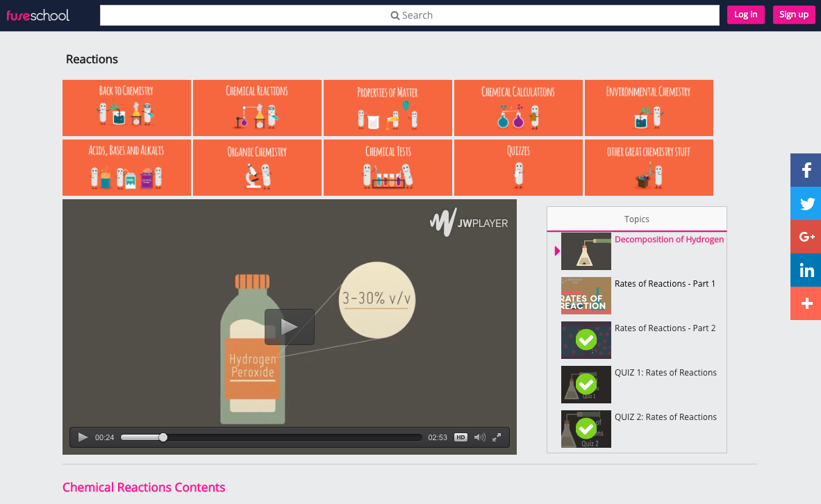Enter fullscreen mode in video player
Screen dimensions: 821x504
497,437
